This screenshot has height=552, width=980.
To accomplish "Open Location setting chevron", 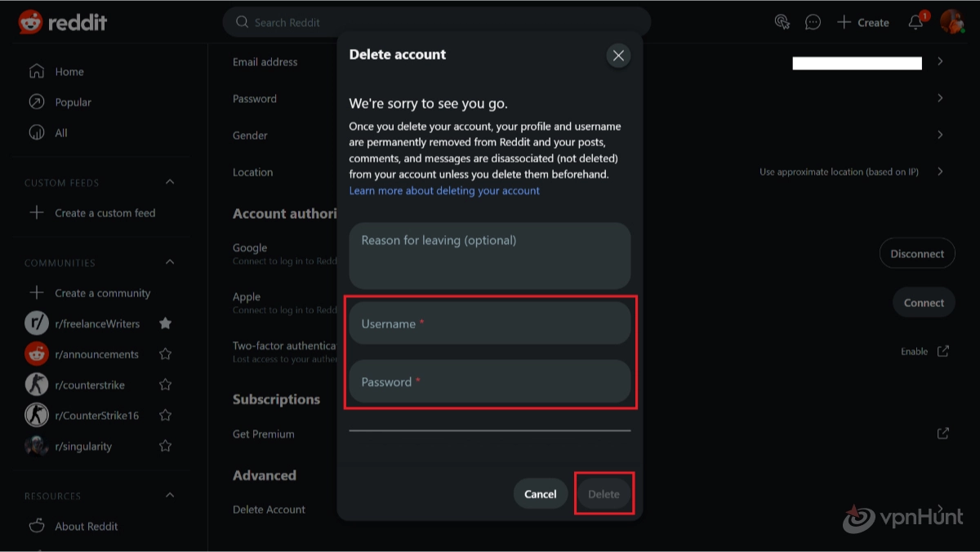I will pyautogui.click(x=940, y=171).
